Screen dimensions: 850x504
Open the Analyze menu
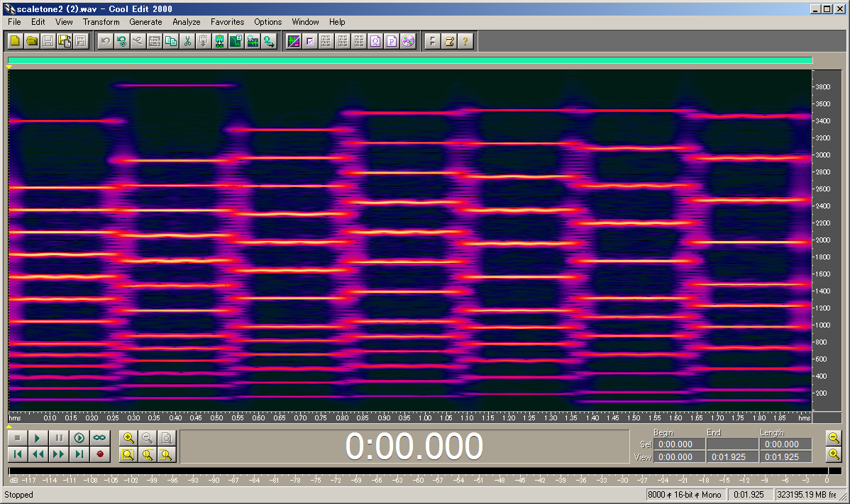[x=187, y=22]
